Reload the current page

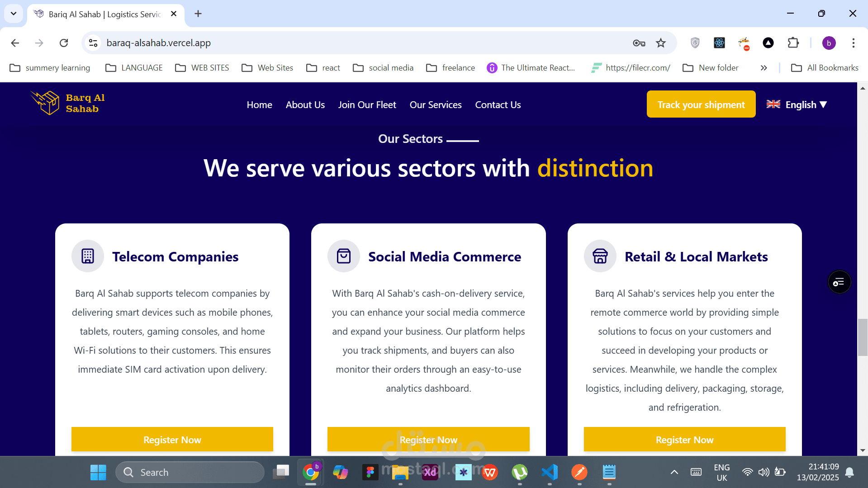tap(64, 43)
